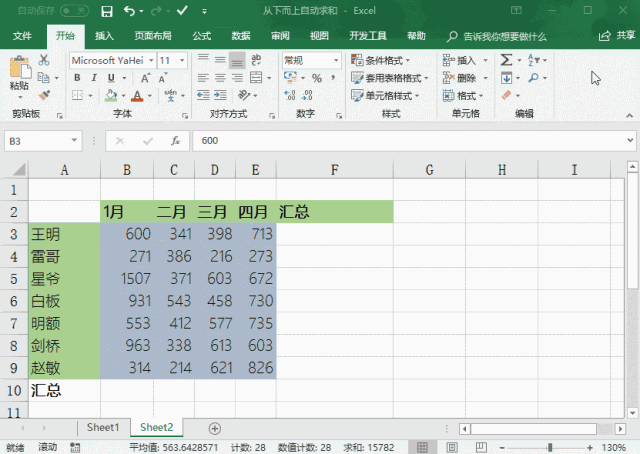Add a new sheet with plus icon
Image resolution: width=640 pixels, height=454 pixels.
click(x=214, y=428)
